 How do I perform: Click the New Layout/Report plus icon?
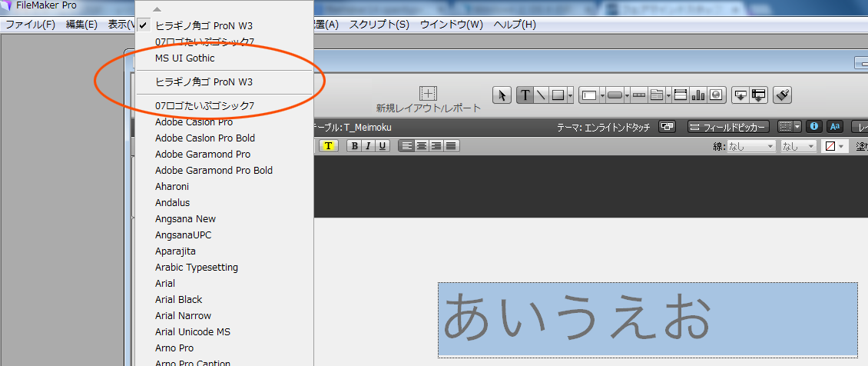click(x=429, y=93)
